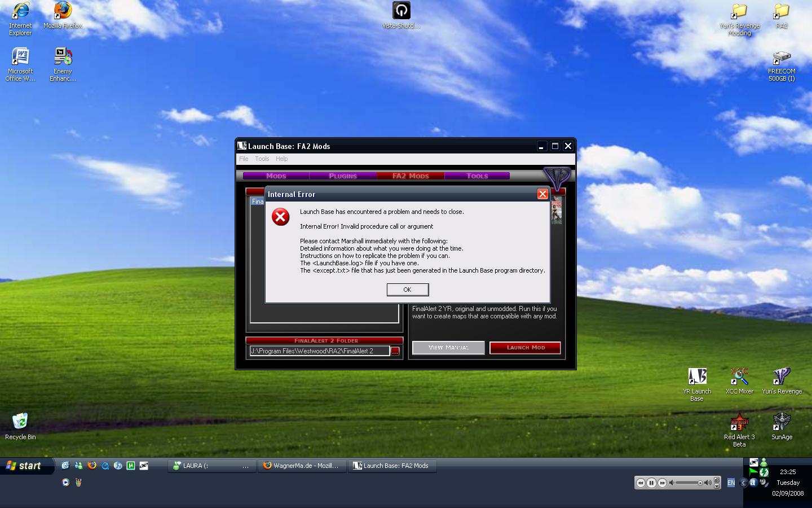Viewport: 812px width, 508px height.
Task: Close the Internal Error dialog
Action: pos(542,194)
